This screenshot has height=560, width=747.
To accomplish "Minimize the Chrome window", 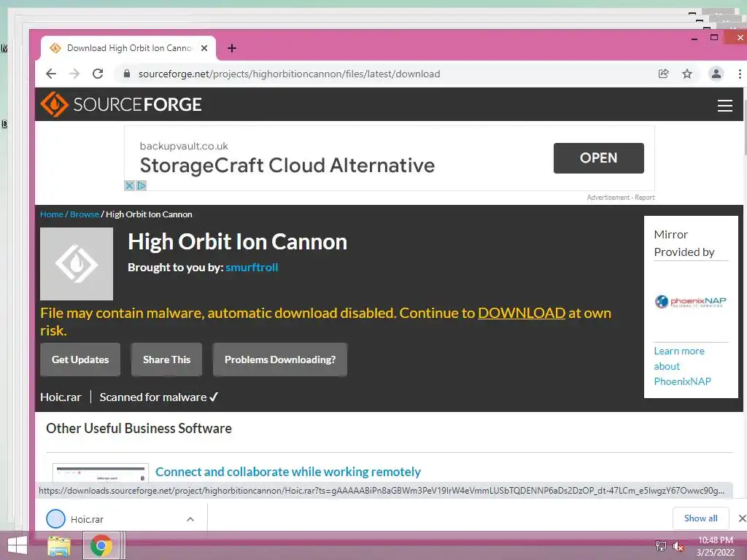I will 694,38.
